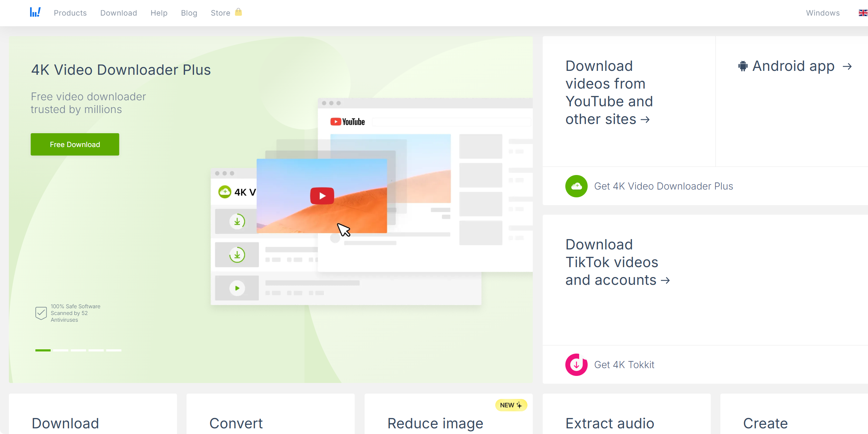
Task: Click the second green download arrow icon
Action: click(237, 255)
